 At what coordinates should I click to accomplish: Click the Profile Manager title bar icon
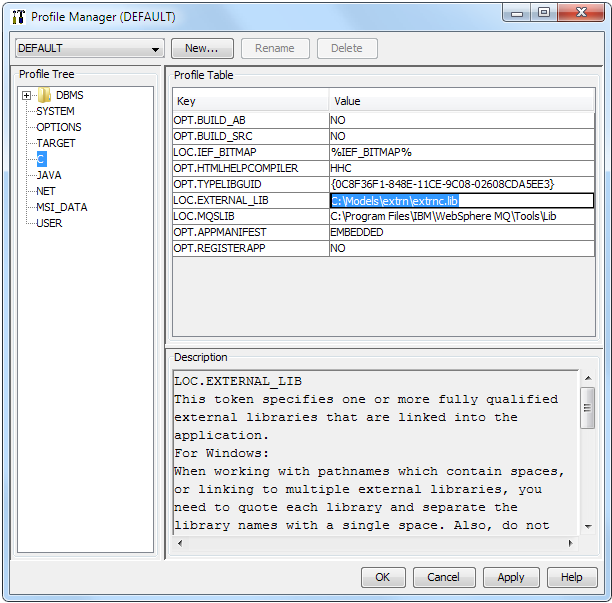(18, 16)
